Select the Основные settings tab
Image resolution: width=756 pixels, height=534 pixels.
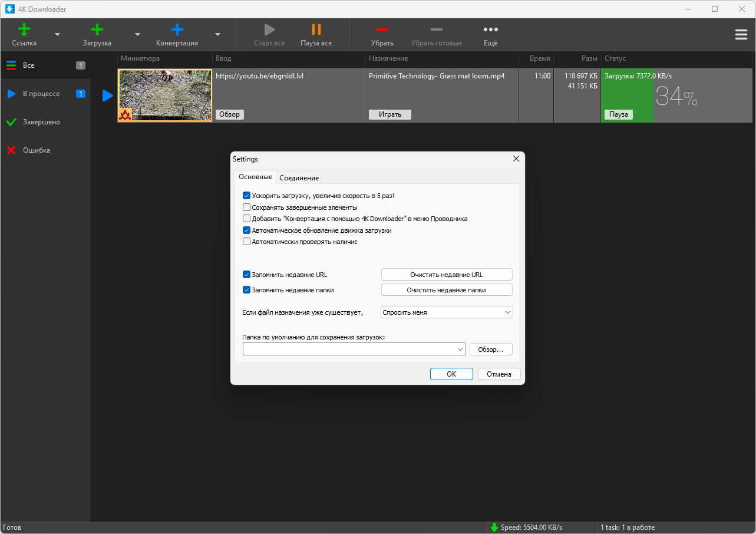256,177
